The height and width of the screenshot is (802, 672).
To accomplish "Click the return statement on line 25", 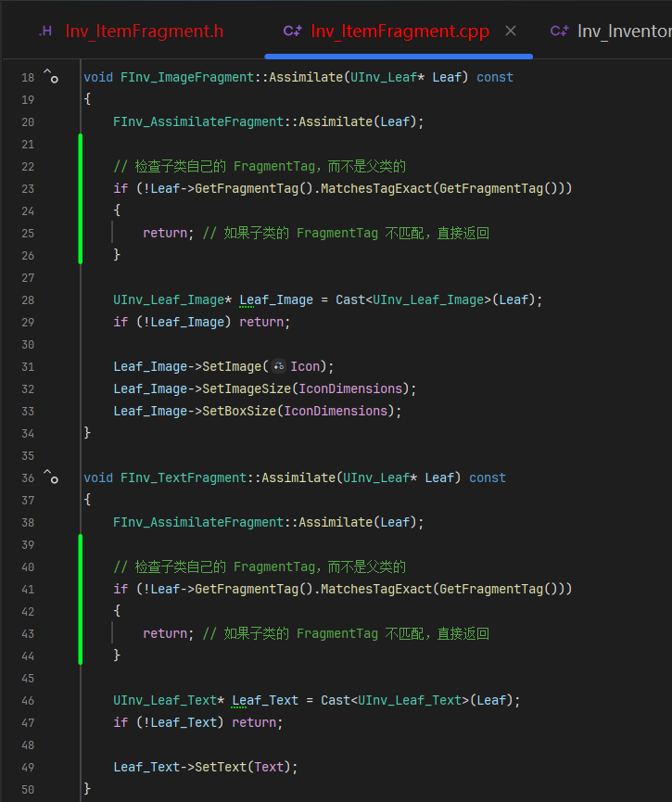I will tap(169, 234).
